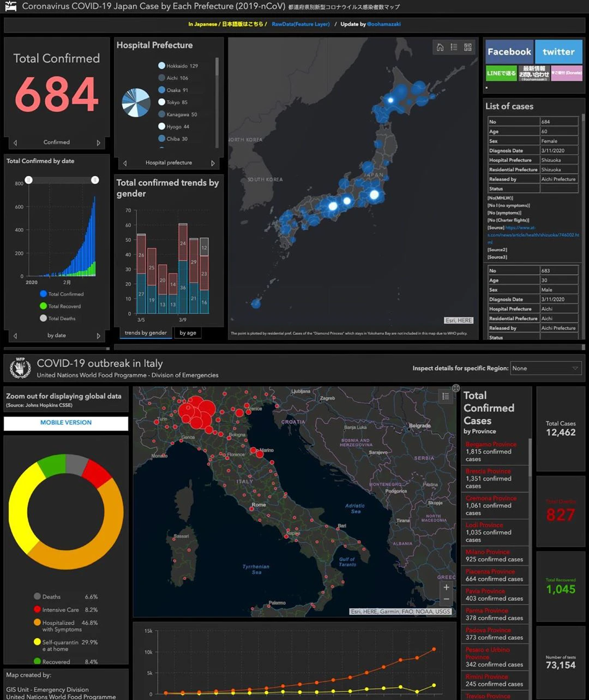The height and width of the screenshot is (700, 589).
Task: Toggle Hyogo 44 in pie legend
Action: (x=174, y=127)
